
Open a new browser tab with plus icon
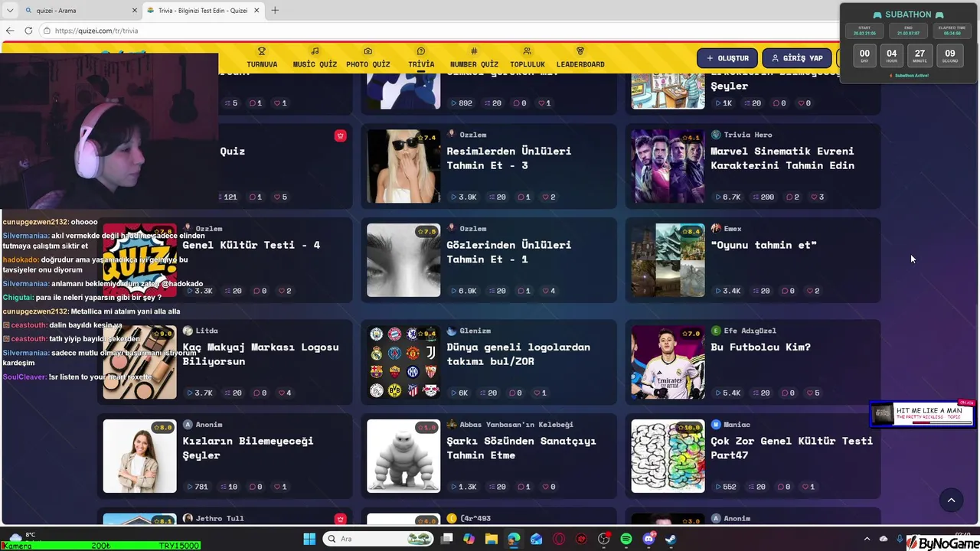275,11
